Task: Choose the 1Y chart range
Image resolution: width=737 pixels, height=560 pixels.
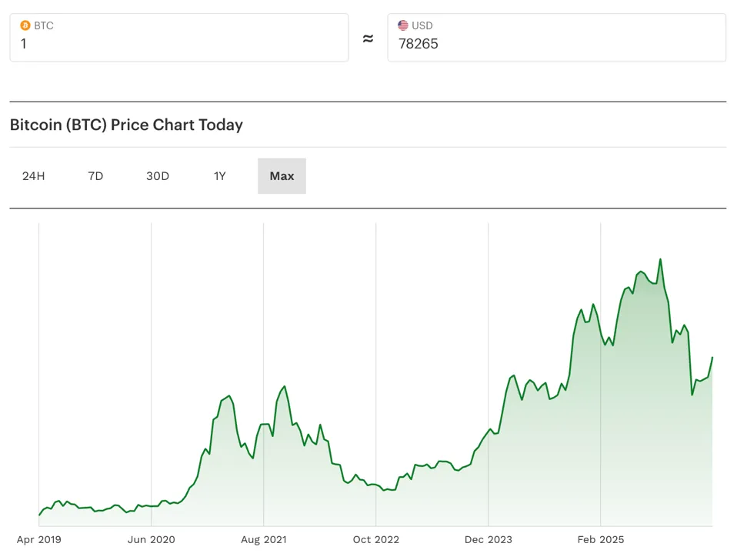Action: pyautogui.click(x=219, y=176)
